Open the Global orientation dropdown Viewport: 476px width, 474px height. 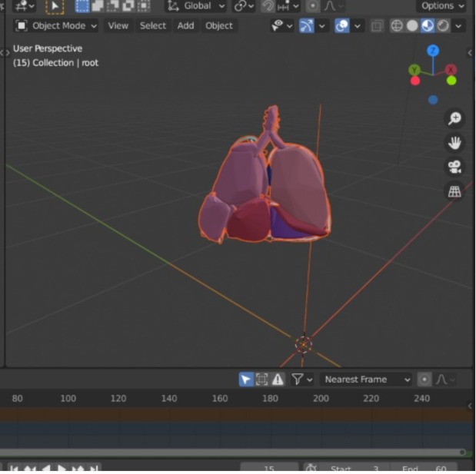click(x=196, y=6)
